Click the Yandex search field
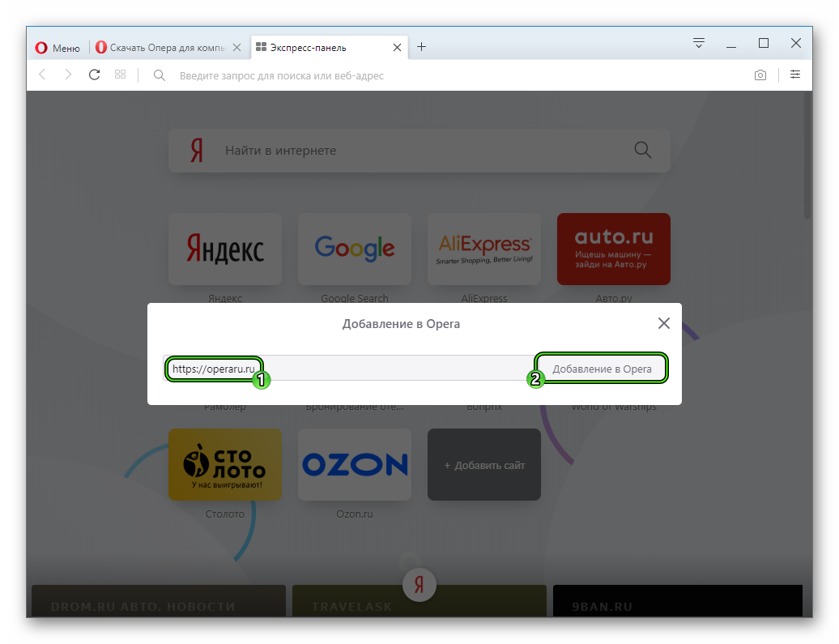Viewport: 839px width, 644px height. (419, 151)
